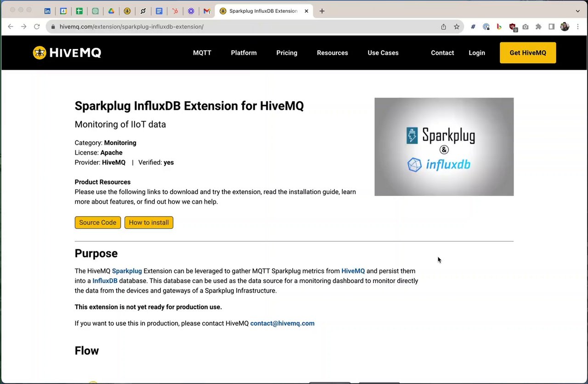The image size is (588, 384).
Task: Click 'not yet ready for production use' notice
Action: pos(148,307)
